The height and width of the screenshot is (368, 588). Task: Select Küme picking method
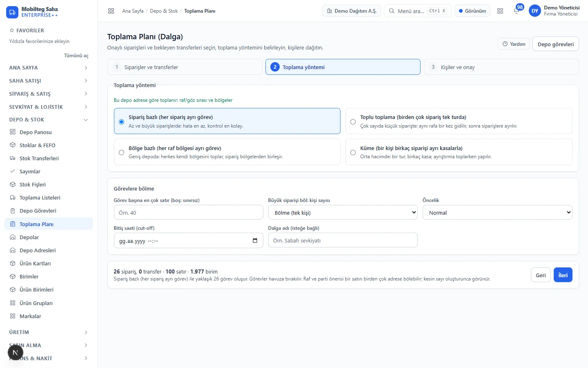click(x=459, y=152)
